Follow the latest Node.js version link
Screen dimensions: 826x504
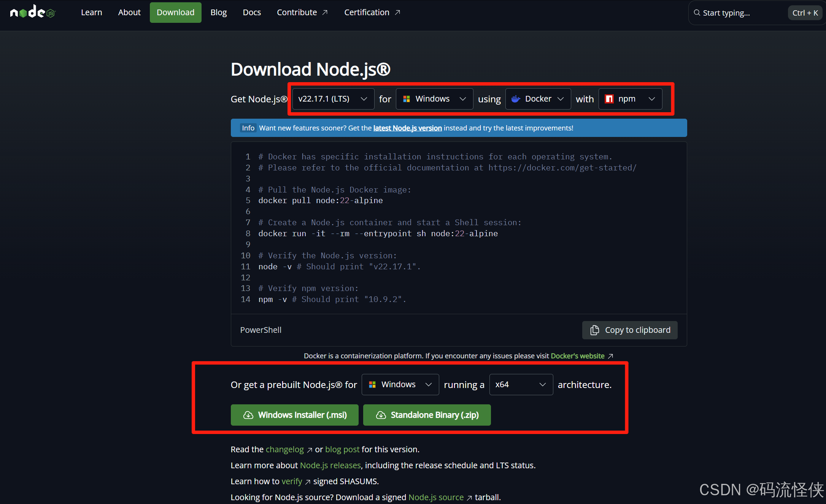[x=407, y=128]
